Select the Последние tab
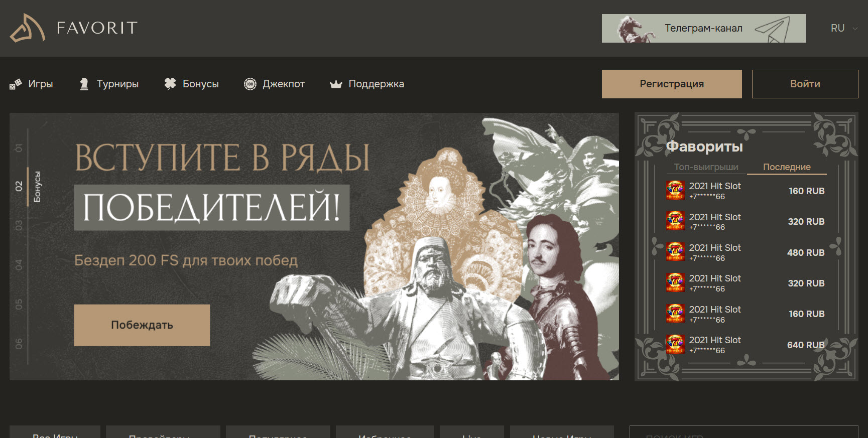Viewport: 868px width, 438px height. pyautogui.click(x=787, y=167)
